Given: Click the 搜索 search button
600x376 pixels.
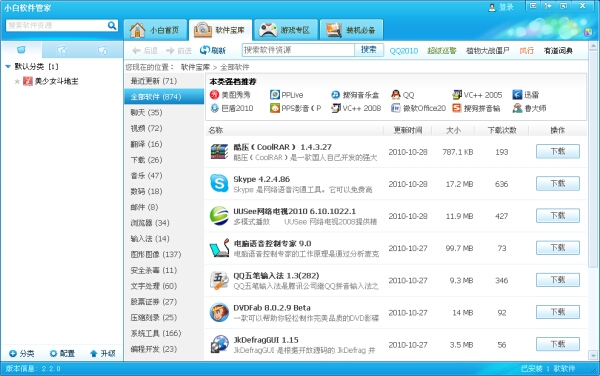Looking at the screenshot, I should click(x=369, y=50).
